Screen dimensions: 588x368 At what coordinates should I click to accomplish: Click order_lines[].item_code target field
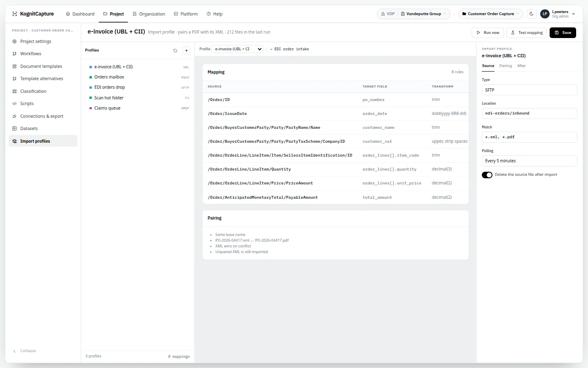coord(391,155)
